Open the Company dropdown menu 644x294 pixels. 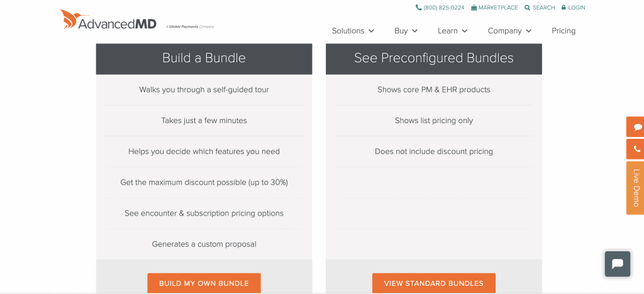point(509,31)
